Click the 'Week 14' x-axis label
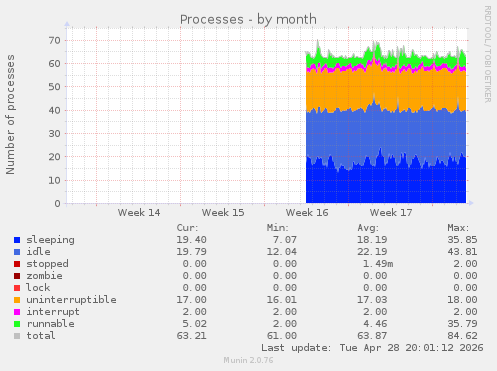497x371 pixels. tap(139, 213)
